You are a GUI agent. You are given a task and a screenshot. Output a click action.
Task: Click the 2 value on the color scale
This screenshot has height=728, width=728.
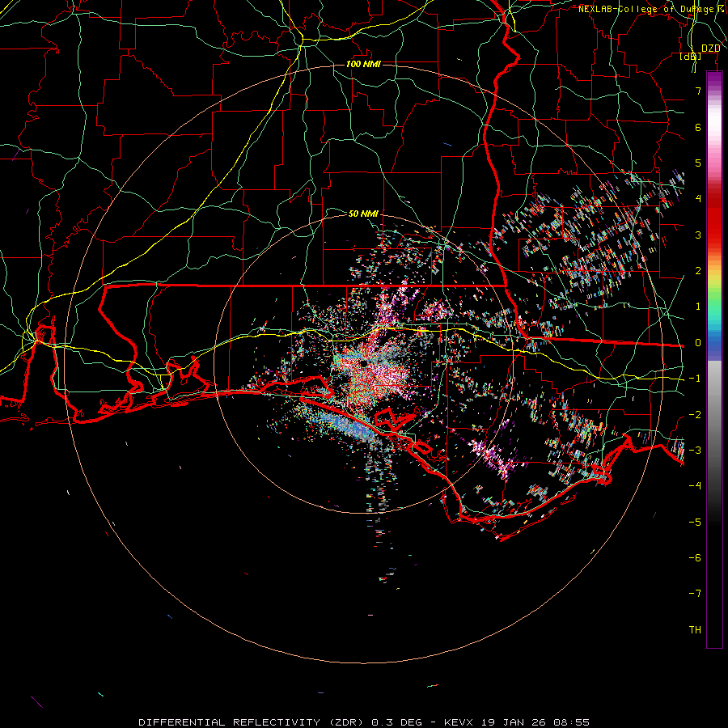(x=698, y=271)
